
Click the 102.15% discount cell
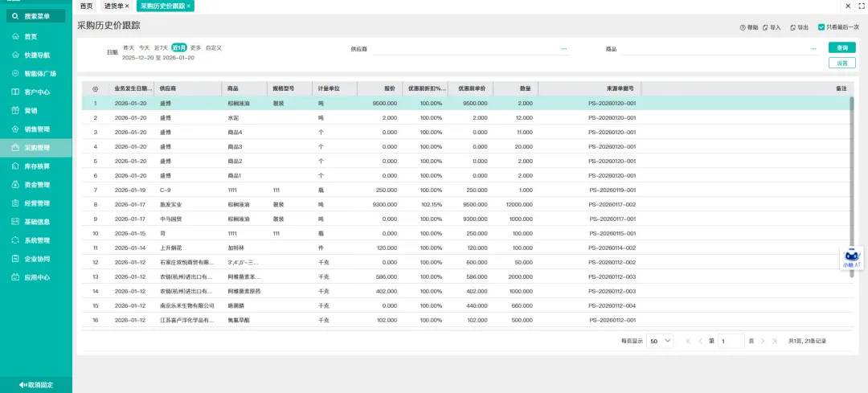coord(432,204)
